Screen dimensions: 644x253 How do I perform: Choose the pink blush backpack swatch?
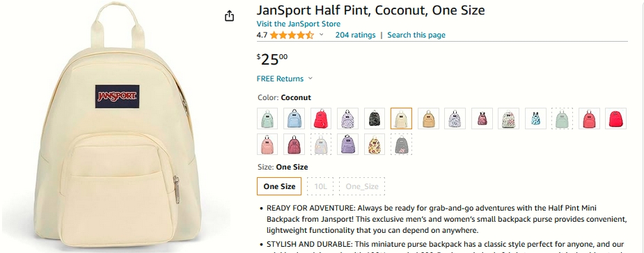(x=267, y=144)
